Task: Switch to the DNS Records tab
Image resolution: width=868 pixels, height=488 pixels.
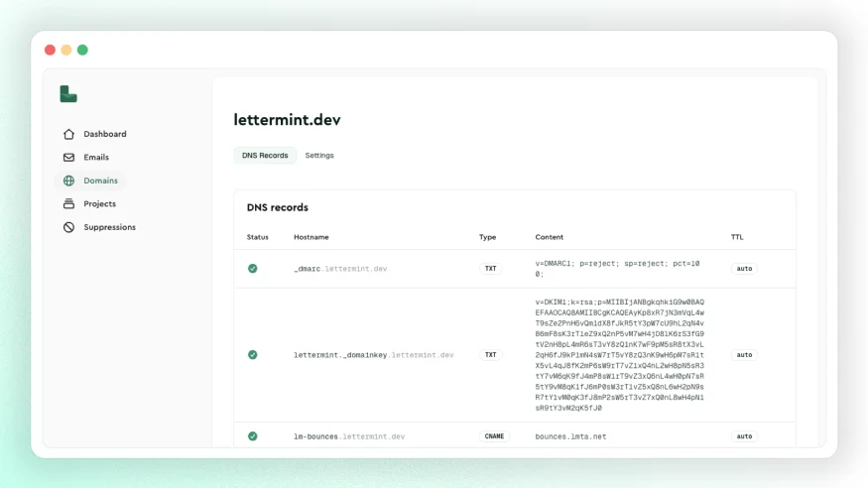Action: pos(265,156)
